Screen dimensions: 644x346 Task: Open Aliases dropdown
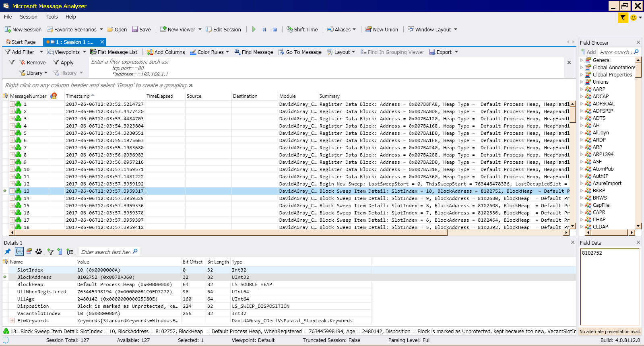[x=341, y=29]
